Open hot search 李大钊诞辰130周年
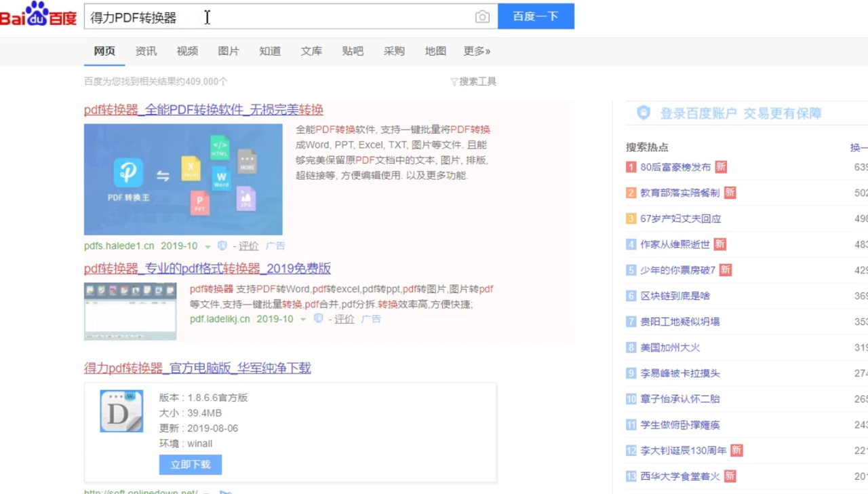The height and width of the screenshot is (494, 868). 684,451
